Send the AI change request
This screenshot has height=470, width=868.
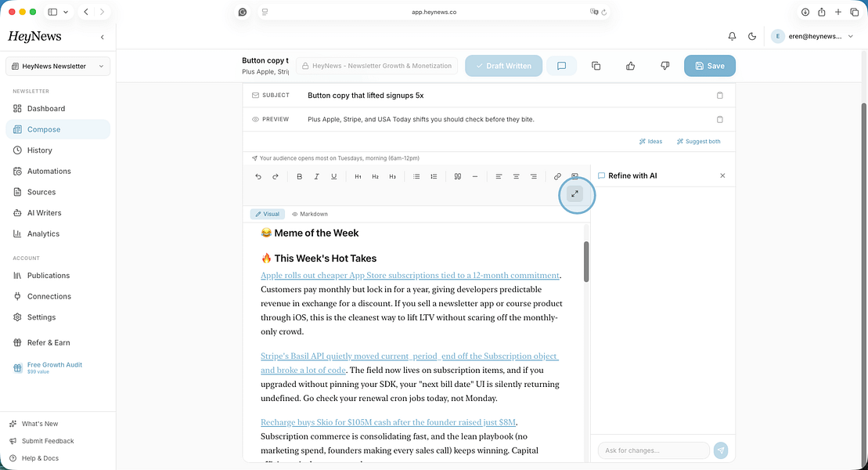click(x=721, y=450)
